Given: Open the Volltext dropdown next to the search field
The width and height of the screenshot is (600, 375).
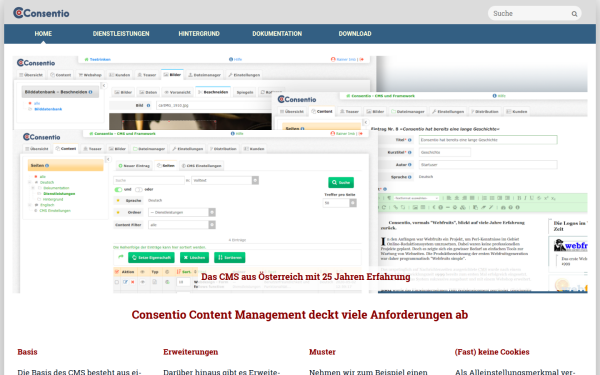Looking at the screenshot, I should pyautogui.click(x=225, y=180).
